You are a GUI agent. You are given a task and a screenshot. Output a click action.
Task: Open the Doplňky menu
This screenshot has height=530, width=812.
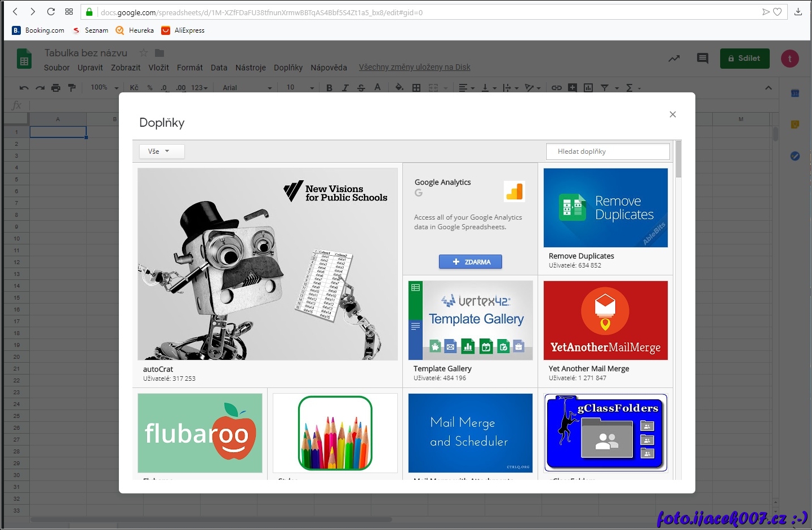point(288,68)
